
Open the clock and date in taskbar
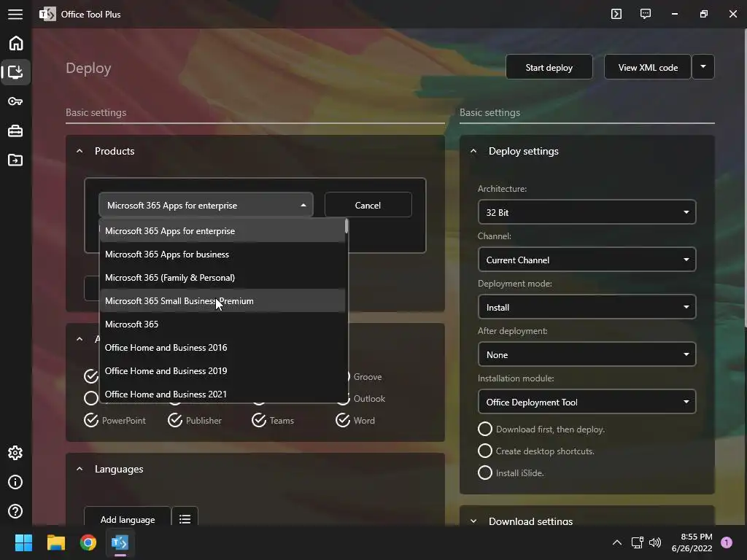coord(692,542)
